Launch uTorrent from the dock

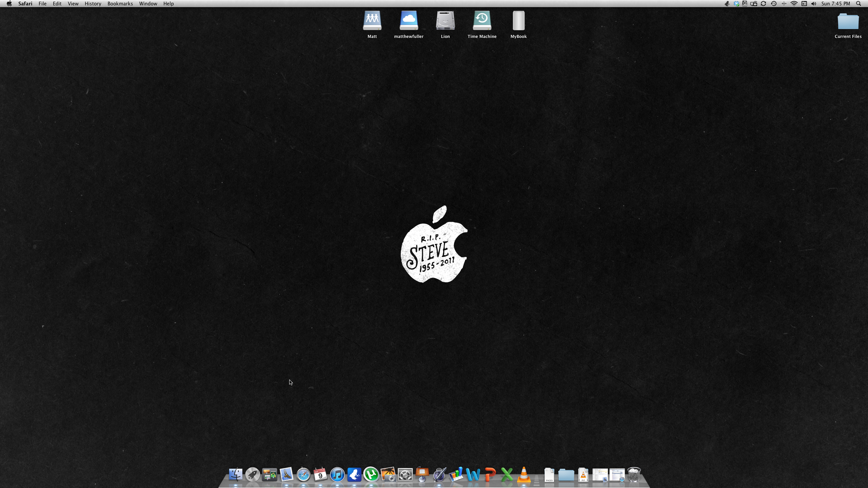click(371, 474)
